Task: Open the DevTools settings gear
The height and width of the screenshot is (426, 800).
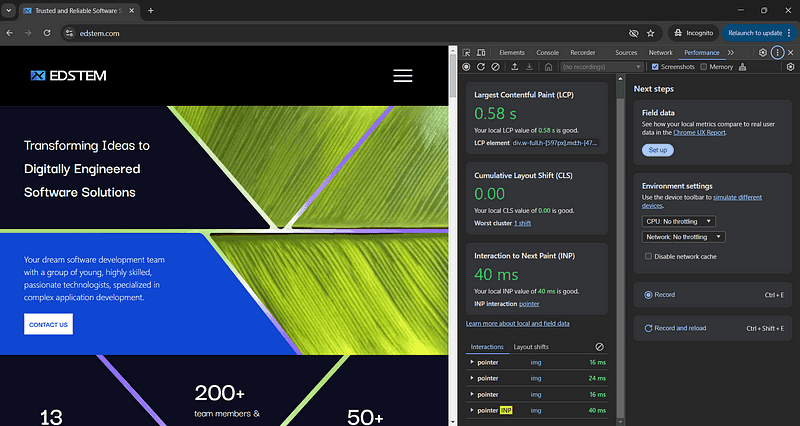Action: 763,52
